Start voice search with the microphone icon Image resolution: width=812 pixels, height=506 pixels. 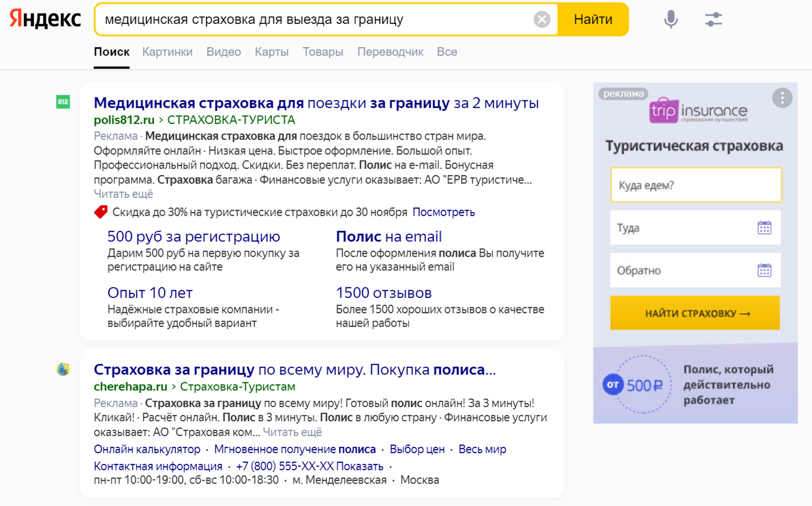tap(671, 19)
